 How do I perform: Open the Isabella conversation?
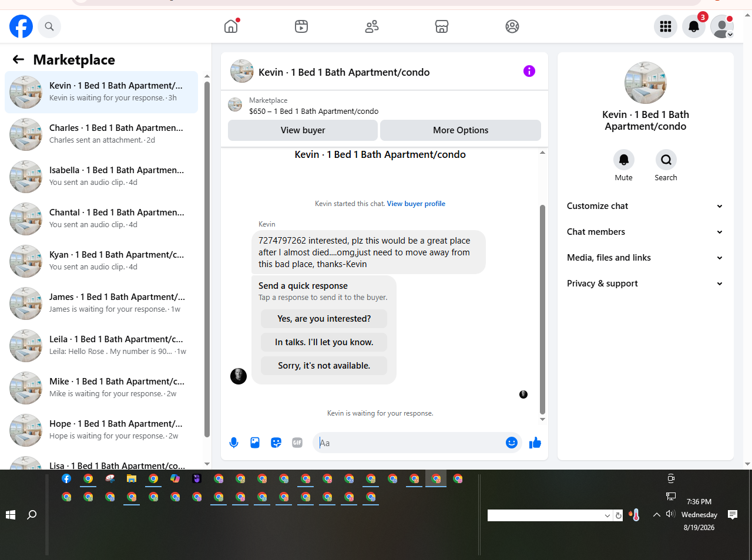[102, 177]
